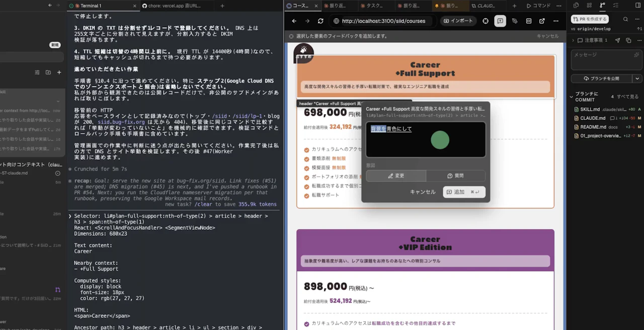This screenshot has height=330, width=644.
Task: Activate the element picker crosshair icon
Action: pos(486,21)
